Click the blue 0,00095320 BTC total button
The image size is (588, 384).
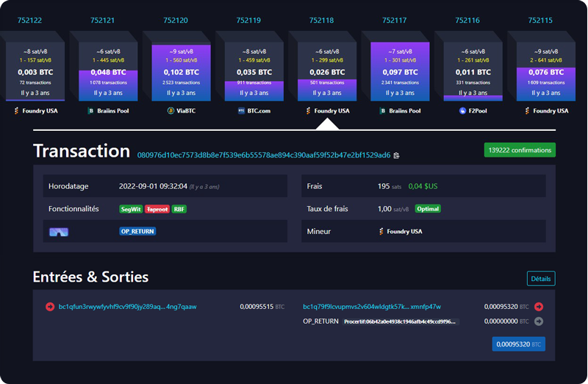[x=518, y=344]
